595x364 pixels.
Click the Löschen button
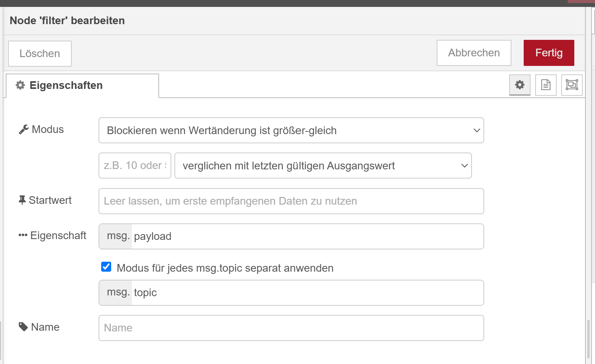click(x=40, y=54)
